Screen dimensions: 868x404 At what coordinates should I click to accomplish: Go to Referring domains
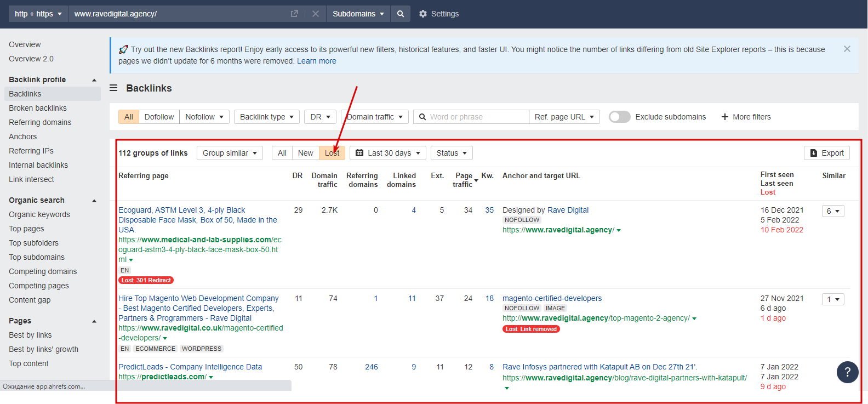[x=40, y=122]
